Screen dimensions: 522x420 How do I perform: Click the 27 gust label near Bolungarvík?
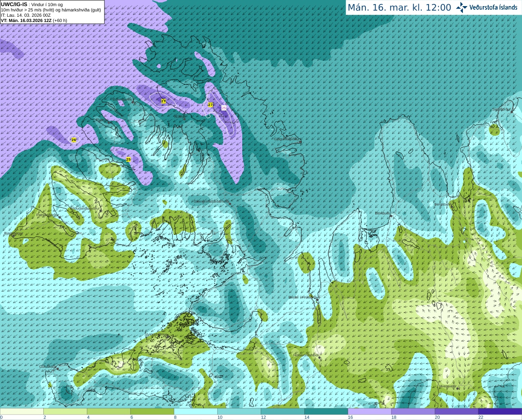tap(164, 101)
